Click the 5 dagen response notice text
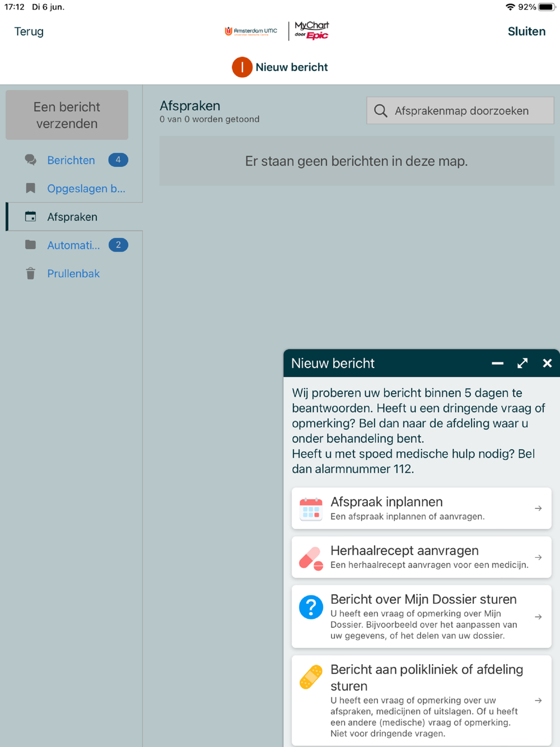Viewport: 560px width, 747px height. (419, 431)
